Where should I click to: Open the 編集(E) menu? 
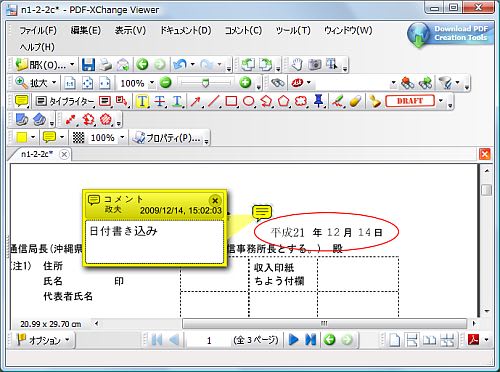point(86,30)
